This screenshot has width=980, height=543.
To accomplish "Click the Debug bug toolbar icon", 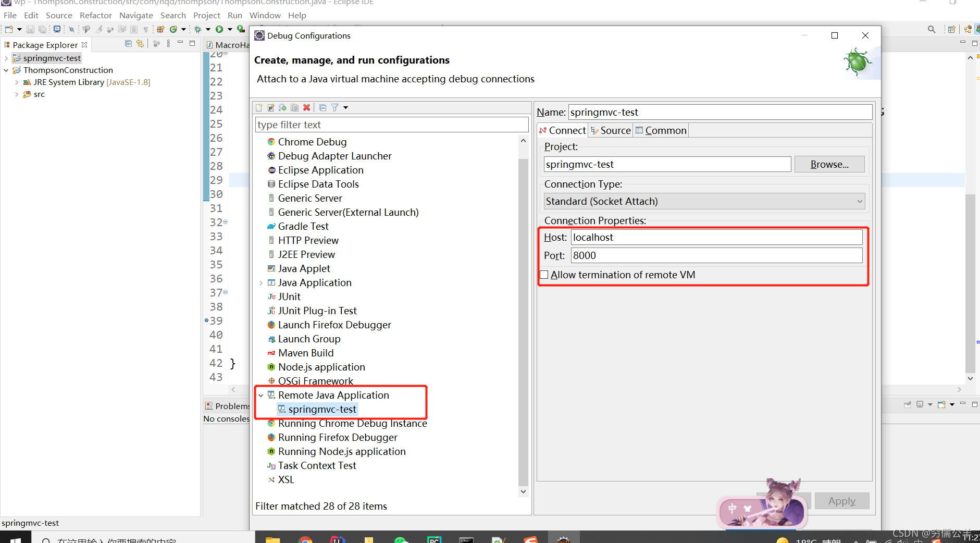I will (198, 29).
